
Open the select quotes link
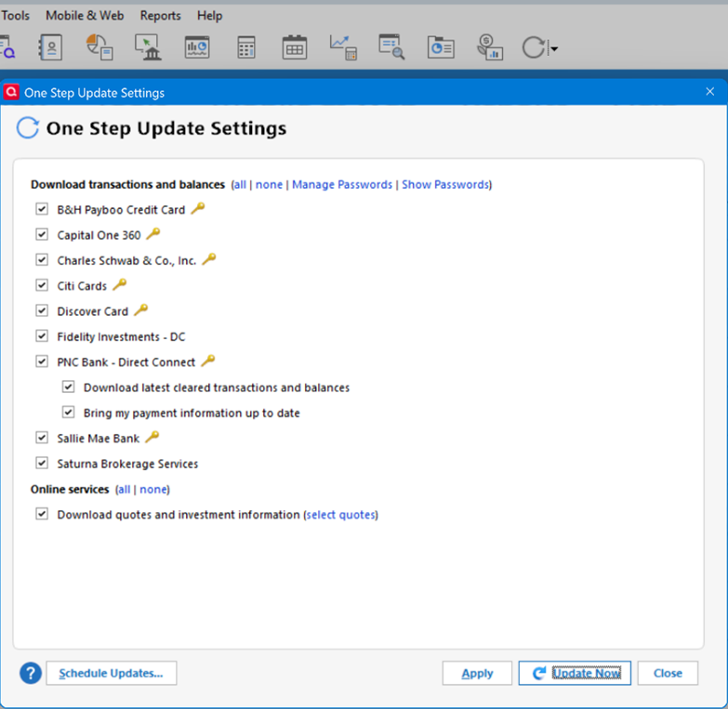click(x=341, y=515)
